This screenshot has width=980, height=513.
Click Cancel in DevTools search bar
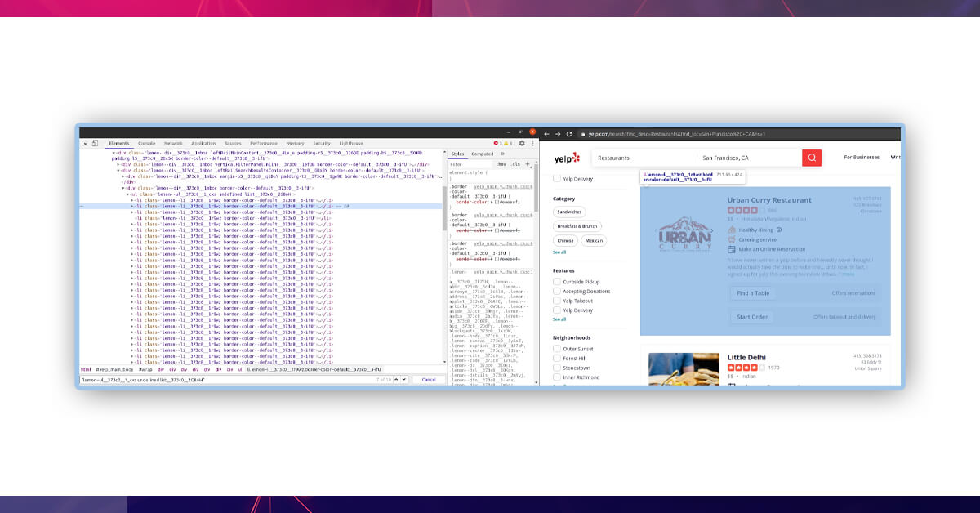429,379
